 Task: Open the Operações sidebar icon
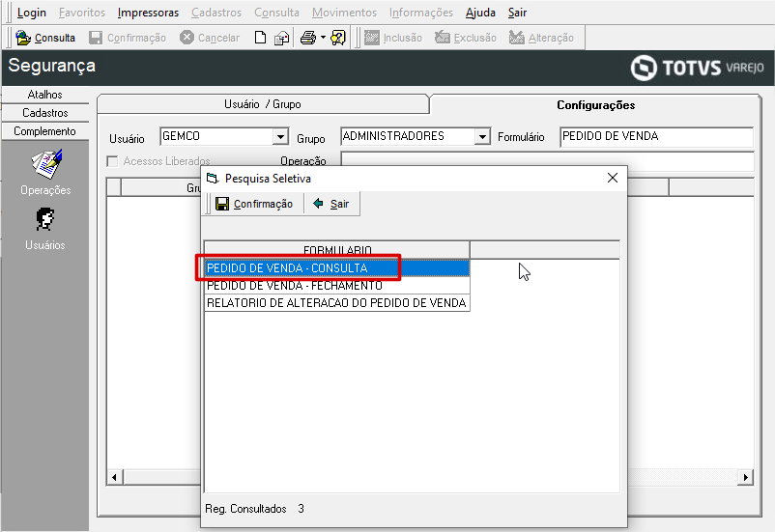click(x=46, y=172)
